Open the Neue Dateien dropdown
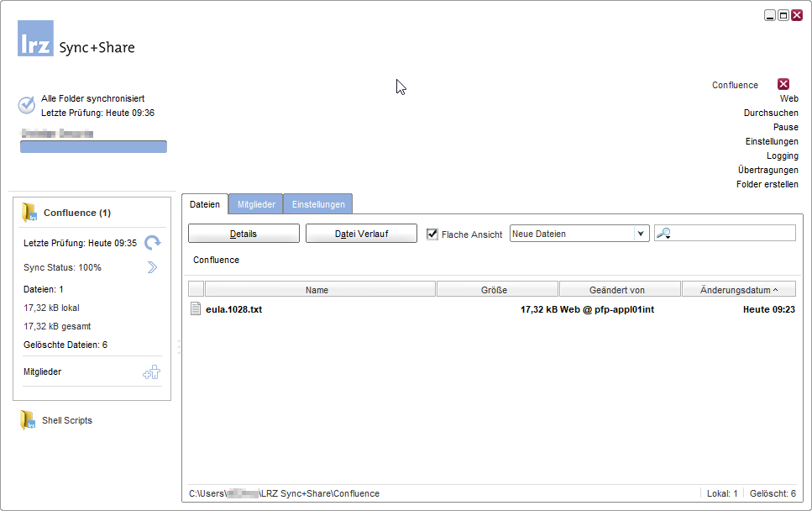 tap(641, 234)
